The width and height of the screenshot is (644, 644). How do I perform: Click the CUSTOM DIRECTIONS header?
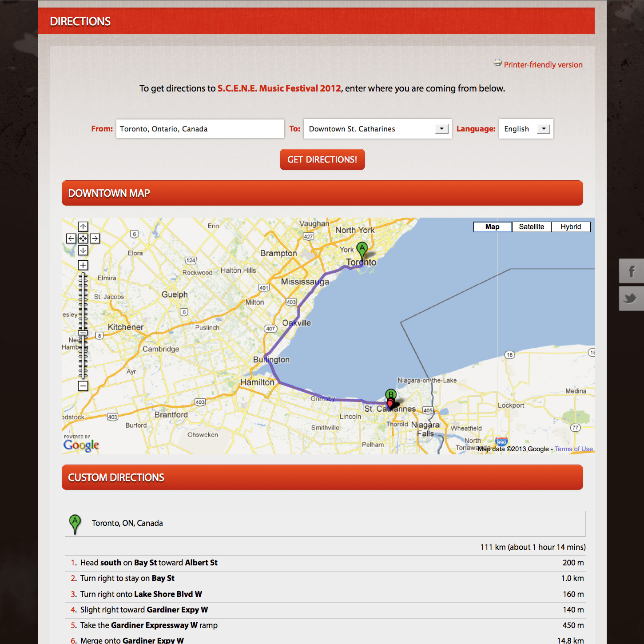pyautogui.click(x=322, y=477)
